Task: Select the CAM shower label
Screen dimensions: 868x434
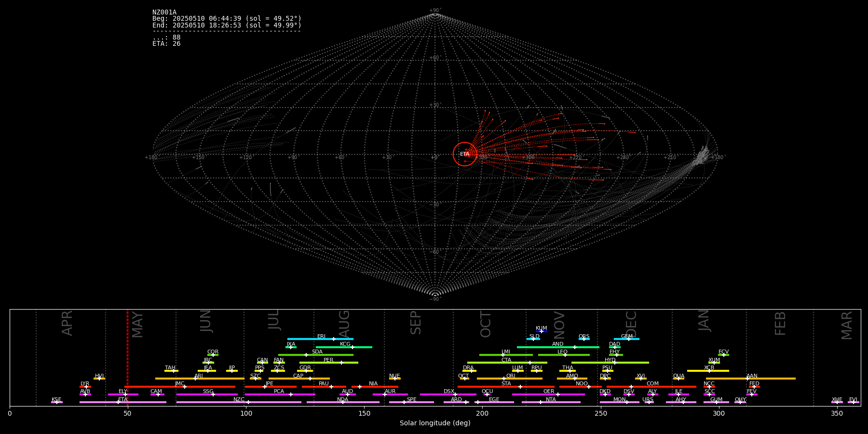Action: (x=156, y=392)
